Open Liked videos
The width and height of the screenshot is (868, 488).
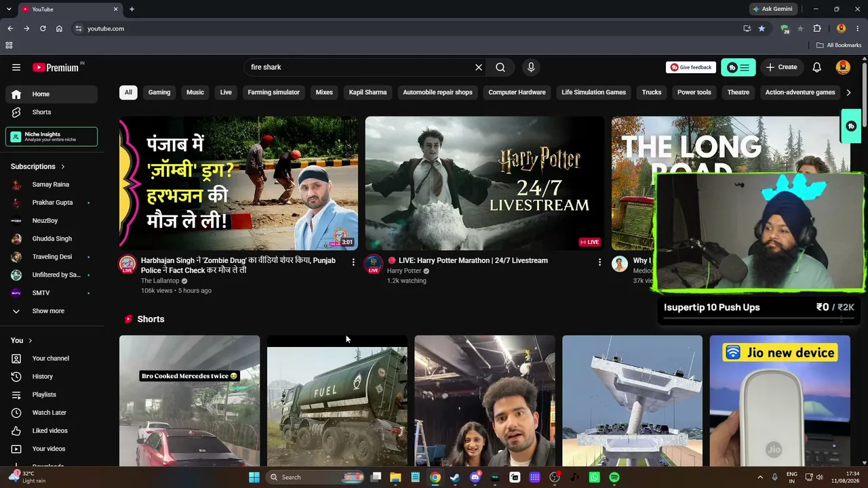coord(52,430)
